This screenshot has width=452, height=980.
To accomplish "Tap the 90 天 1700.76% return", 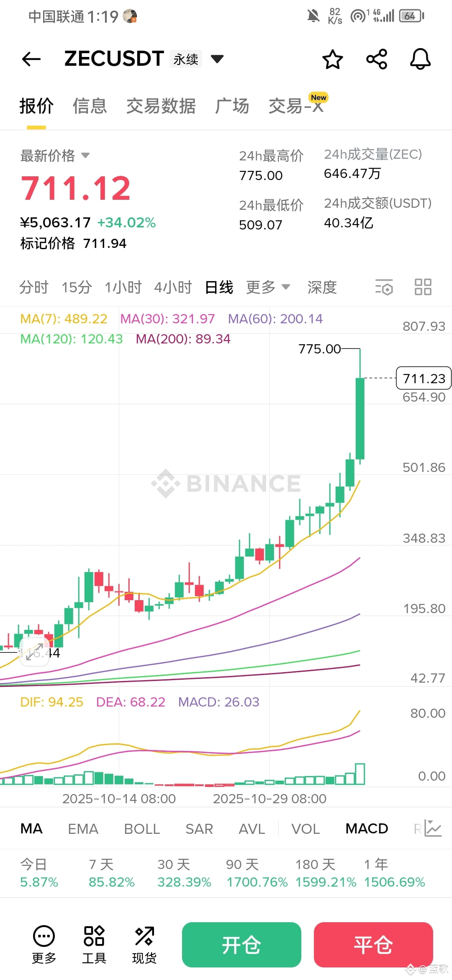I will pyautogui.click(x=257, y=873).
